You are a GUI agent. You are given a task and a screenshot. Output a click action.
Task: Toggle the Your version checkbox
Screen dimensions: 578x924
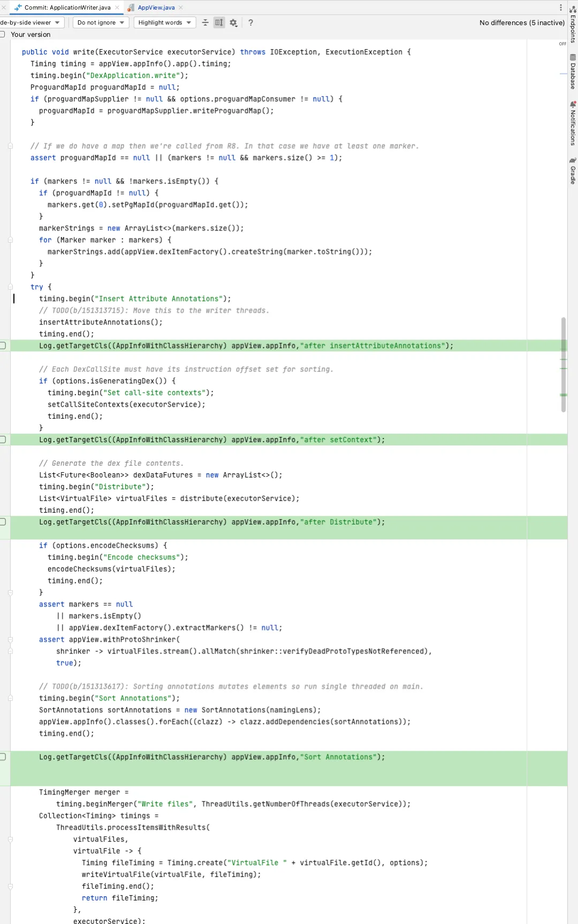click(x=2, y=34)
